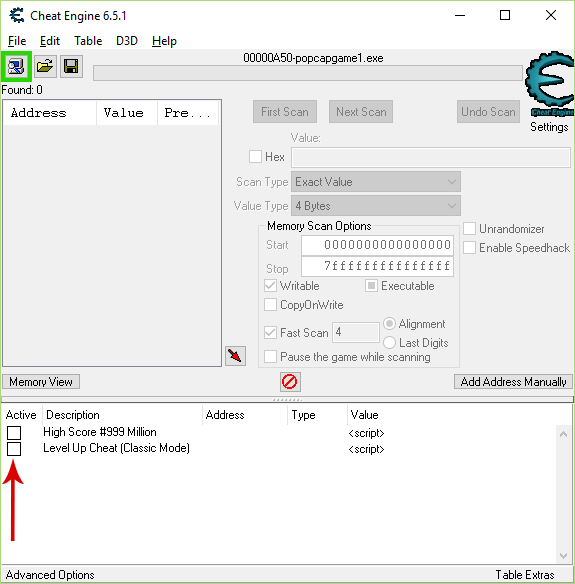Click the Active column header
Screen dimensions: 575x584
(x=21, y=415)
